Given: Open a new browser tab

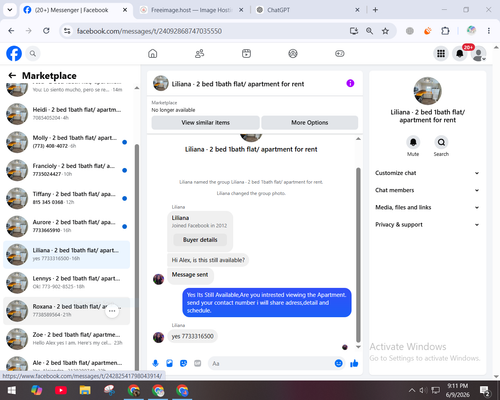Looking at the screenshot, I should pyautogui.click(x=375, y=10).
